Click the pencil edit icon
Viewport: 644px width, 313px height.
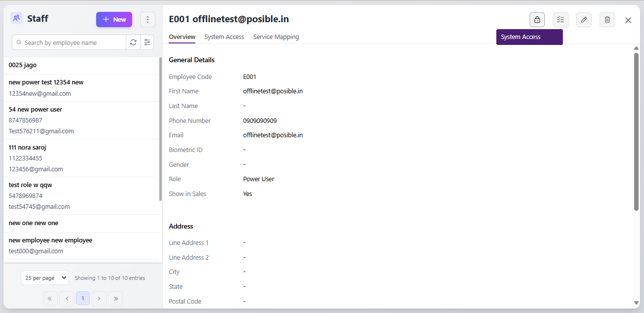583,20
